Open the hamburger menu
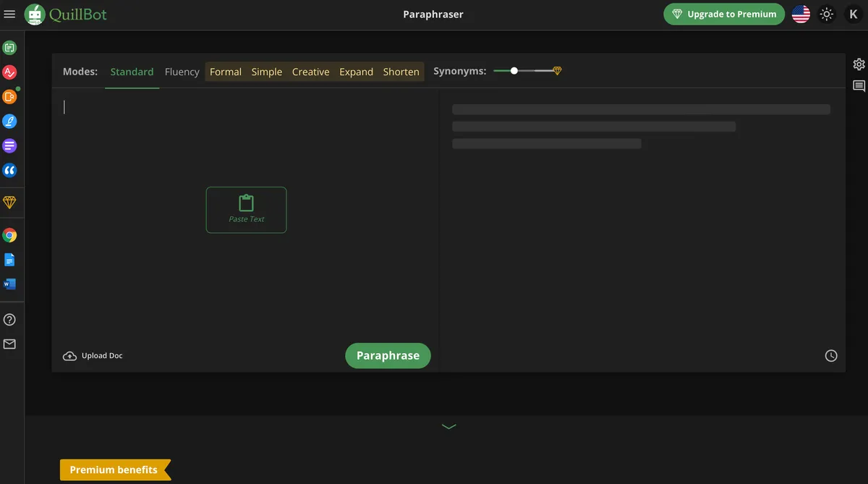The image size is (868, 484). [x=10, y=13]
